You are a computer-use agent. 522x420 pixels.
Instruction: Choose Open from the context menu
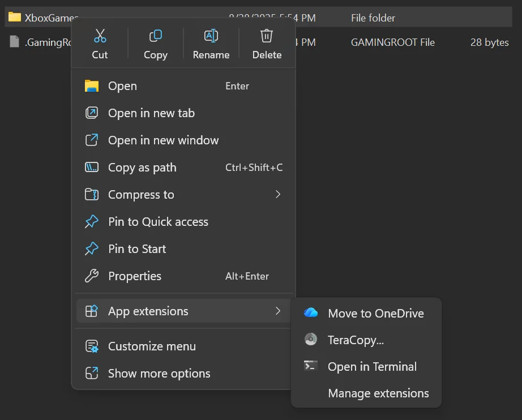pos(183,86)
